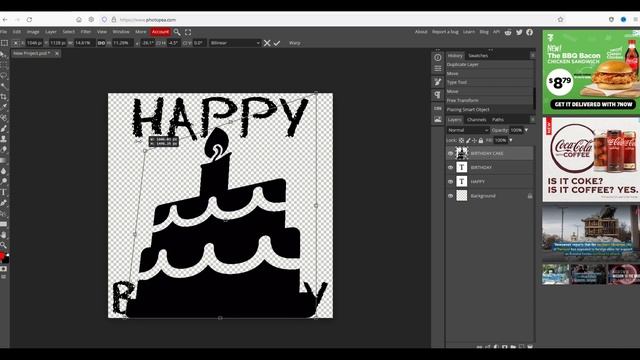Cancel the free transform with X
This screenshot has width=640, height=360.
coord(267,43)
